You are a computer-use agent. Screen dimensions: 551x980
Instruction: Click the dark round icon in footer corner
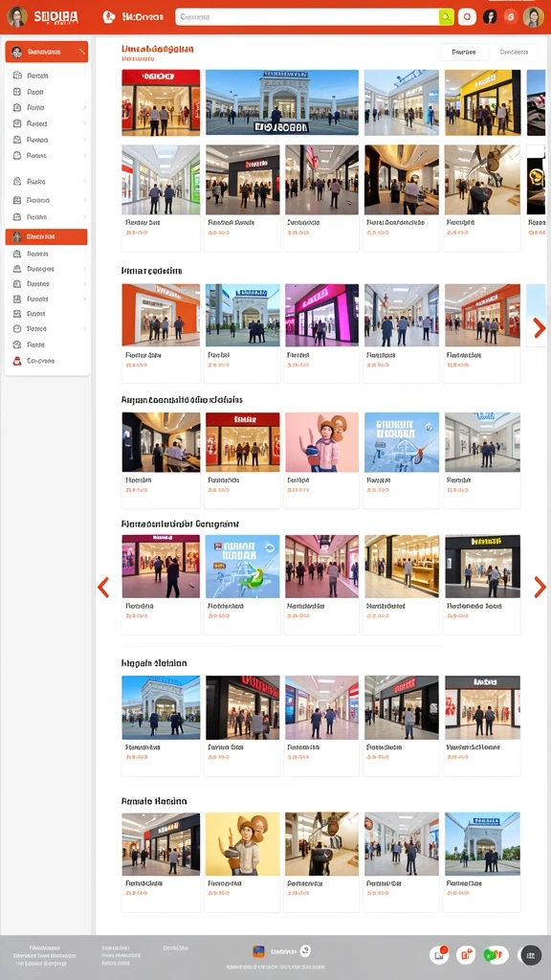tap(530, 954)
